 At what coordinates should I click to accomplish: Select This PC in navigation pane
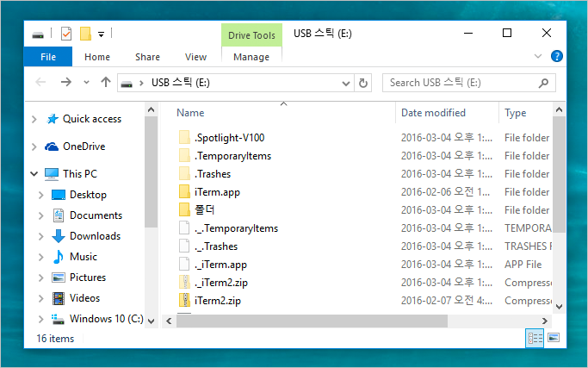click(80, 174)
